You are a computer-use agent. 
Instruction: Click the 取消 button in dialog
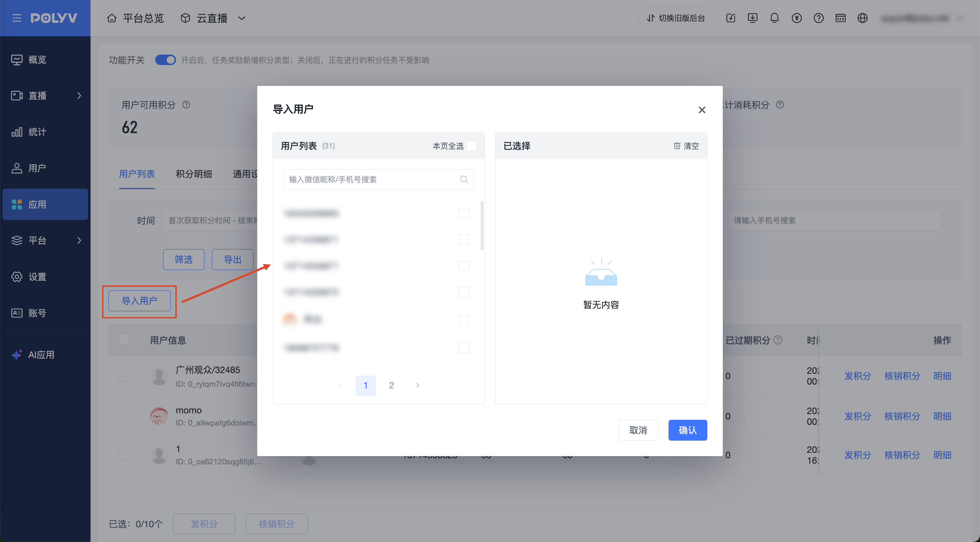[x=638, y=430]
